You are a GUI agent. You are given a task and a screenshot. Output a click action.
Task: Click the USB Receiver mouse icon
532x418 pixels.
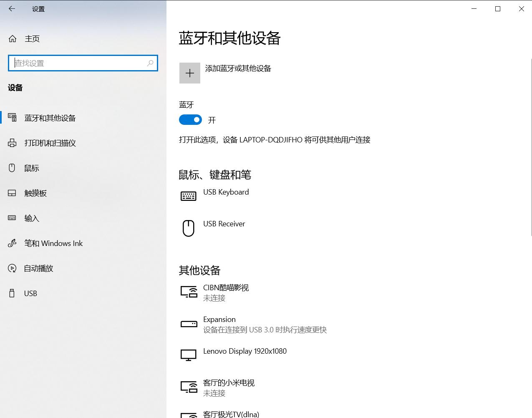pos(189,228)
